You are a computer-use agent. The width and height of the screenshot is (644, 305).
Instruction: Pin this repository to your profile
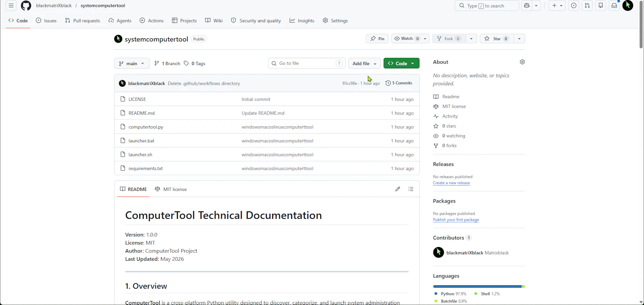(x=377, y=39)
